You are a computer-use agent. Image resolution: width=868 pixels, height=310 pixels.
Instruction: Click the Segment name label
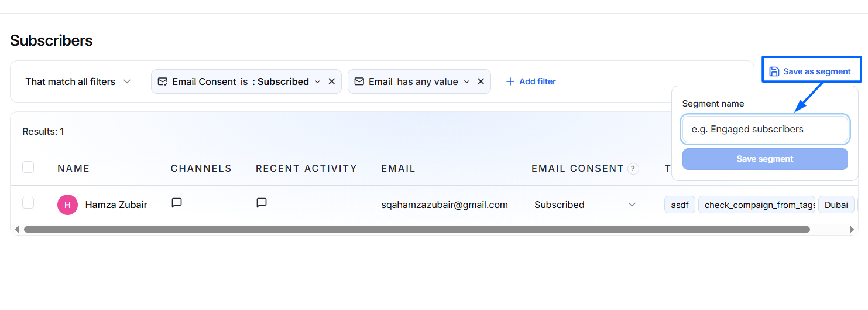click(x=713, y=104)
